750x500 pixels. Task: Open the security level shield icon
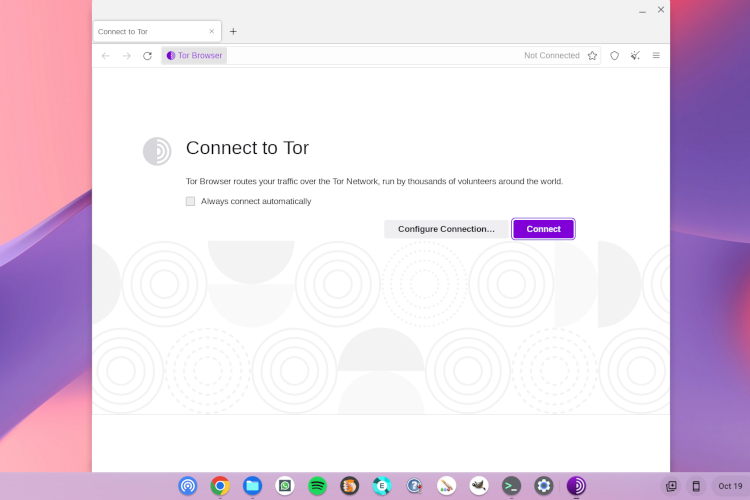(x=614, y=56)
